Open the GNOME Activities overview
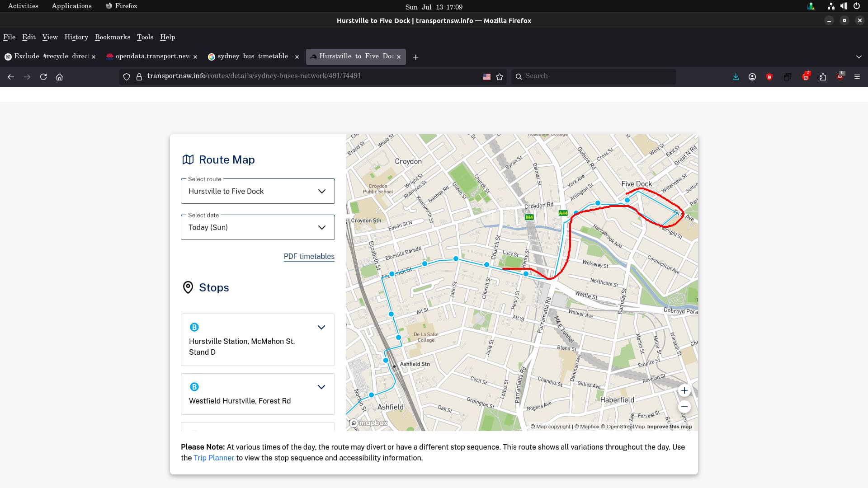Image resolution: width=868 pixels, height=488 pixels. click(x=23, y=6)
